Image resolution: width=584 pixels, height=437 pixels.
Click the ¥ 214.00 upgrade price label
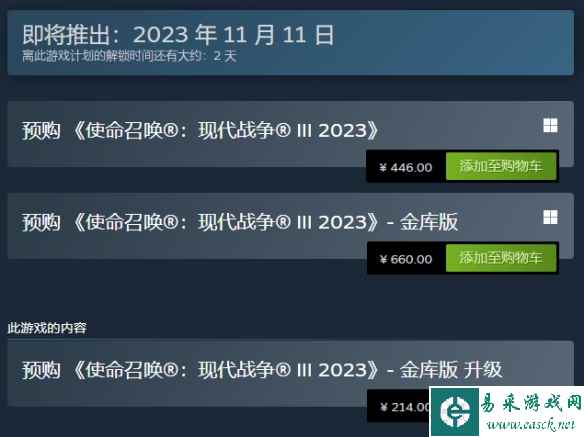[x=404, y=407]
